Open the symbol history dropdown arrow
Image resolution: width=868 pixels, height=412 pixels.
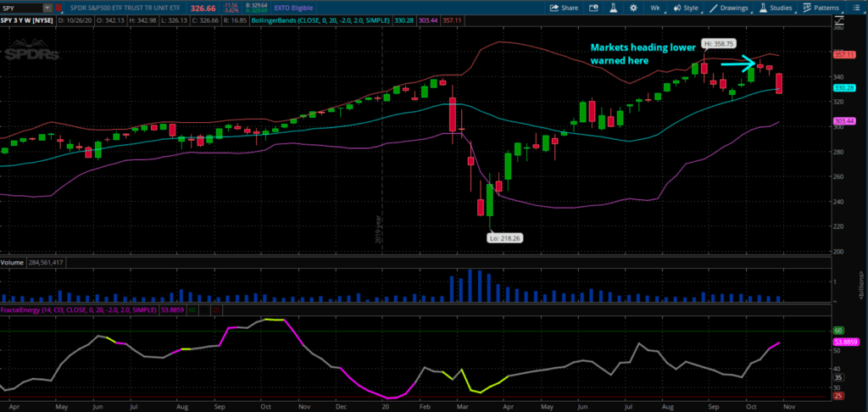47,8
